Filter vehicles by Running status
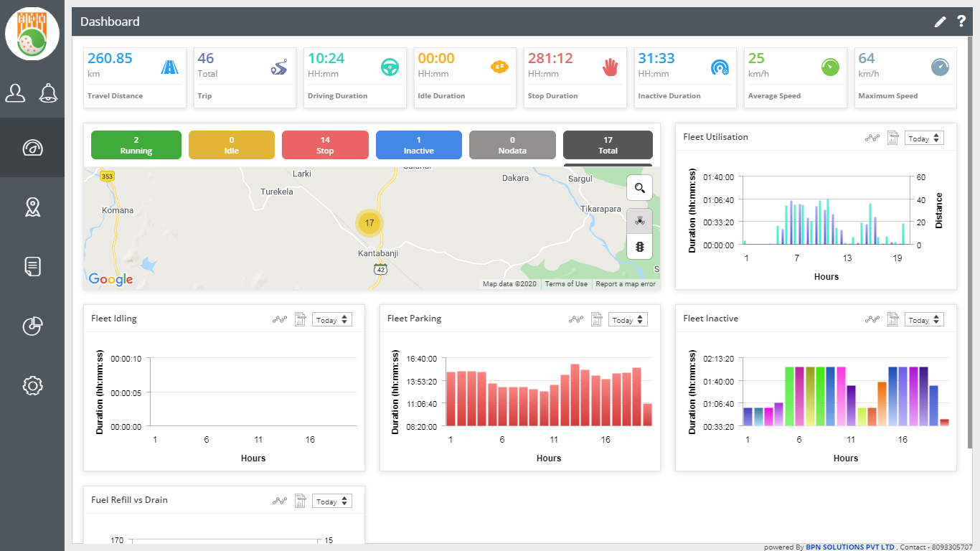The image size is (980, 551). pos(136,145)
